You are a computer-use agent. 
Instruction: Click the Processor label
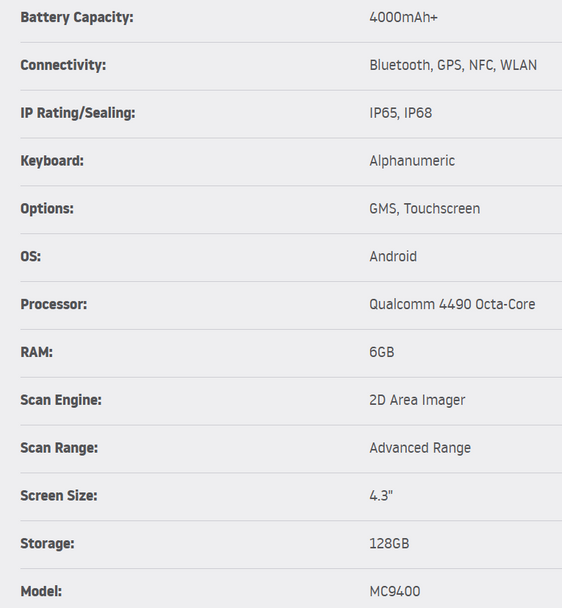click(x=54, y=304)
